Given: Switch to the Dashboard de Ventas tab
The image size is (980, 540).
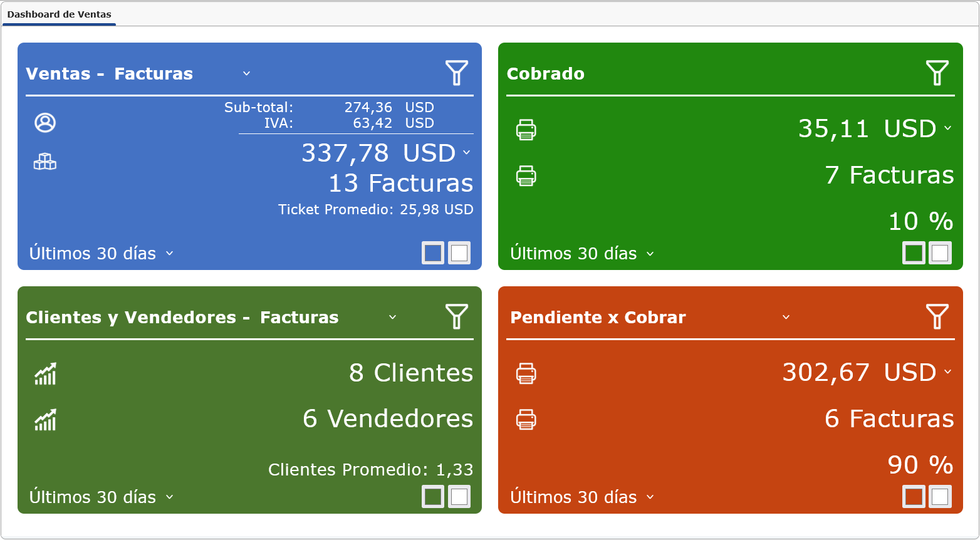Looking at the screenshot, I should point(58,14).
